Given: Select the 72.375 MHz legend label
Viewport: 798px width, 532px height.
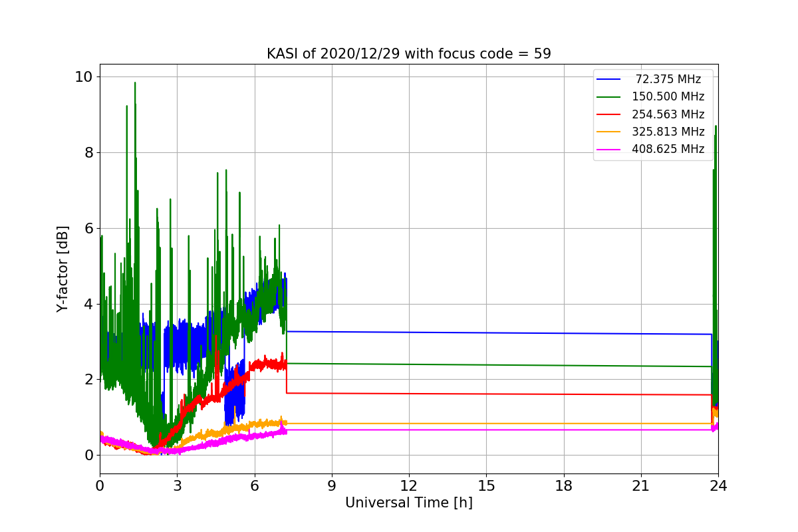Looking at the screenshot, I should tap(668, 79).
